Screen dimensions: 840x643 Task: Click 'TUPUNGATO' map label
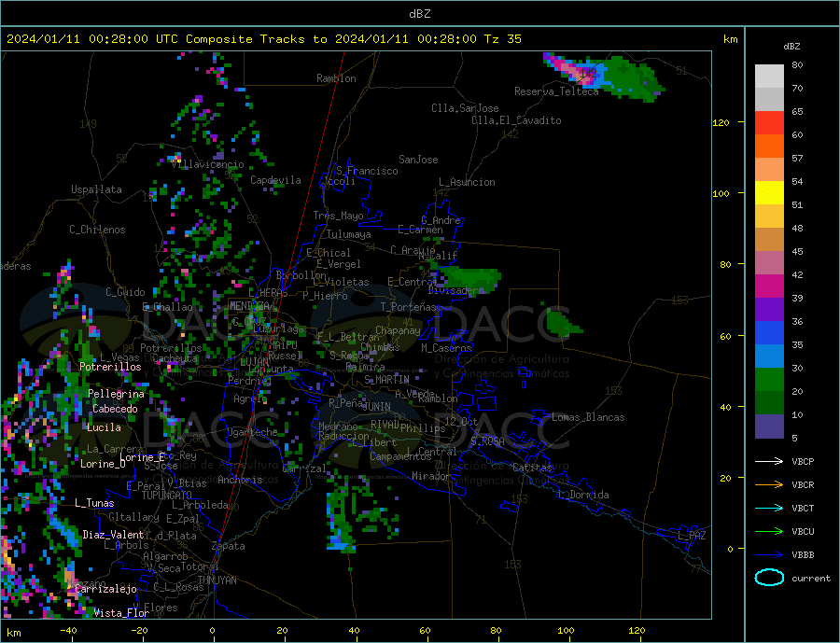tap(166, 496)
